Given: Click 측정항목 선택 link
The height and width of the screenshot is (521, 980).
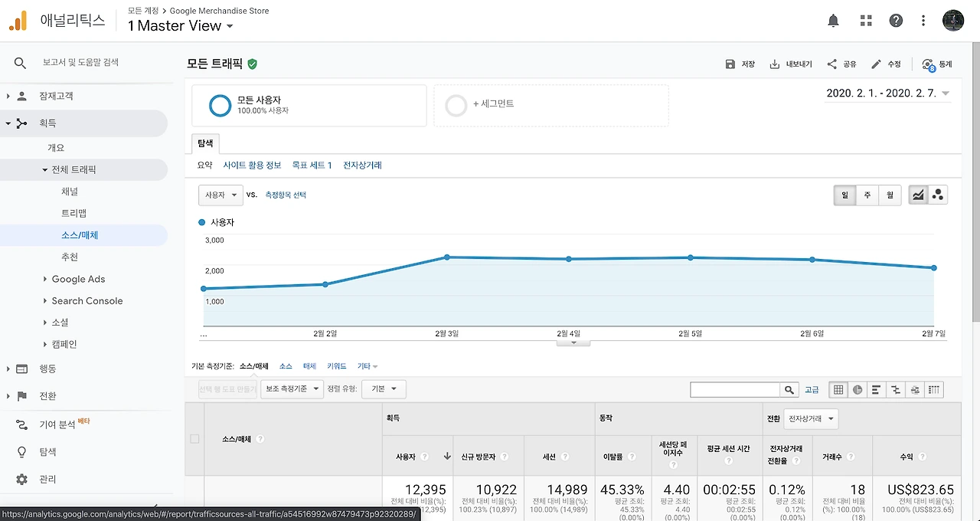Looking at the screenshot, I should click(286, 195).
